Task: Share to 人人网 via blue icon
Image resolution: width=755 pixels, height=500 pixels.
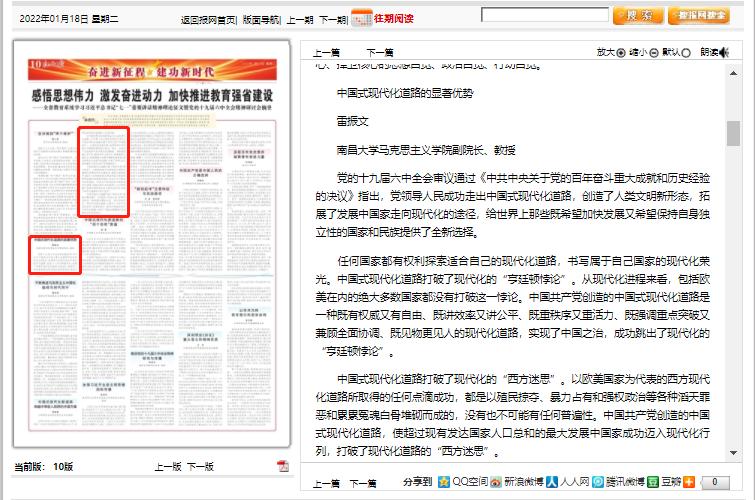Action: tap(552, 481)
